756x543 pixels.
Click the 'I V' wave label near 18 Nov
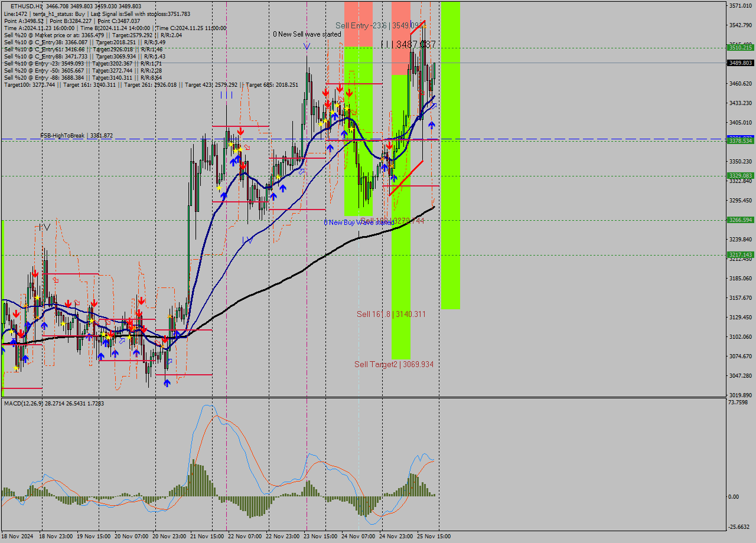click(x=44, y=227)
